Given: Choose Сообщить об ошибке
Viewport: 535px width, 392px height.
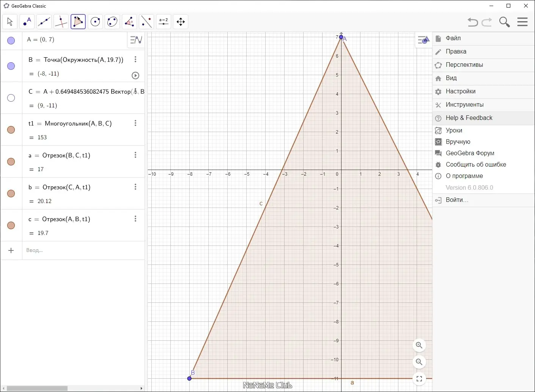Looking at the screenshot, I should 483,165.
